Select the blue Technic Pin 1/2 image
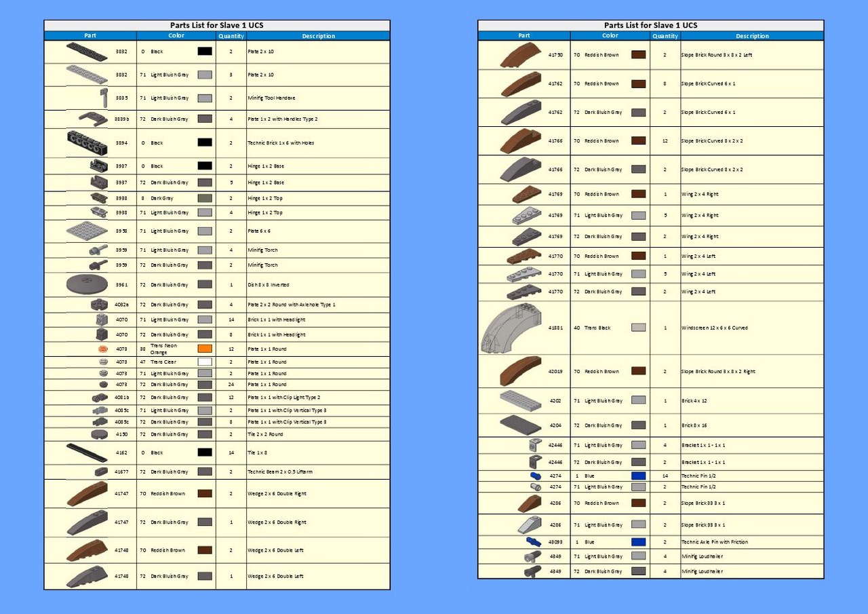Screen dimensions: 868x614 click(x=536, y=476)
